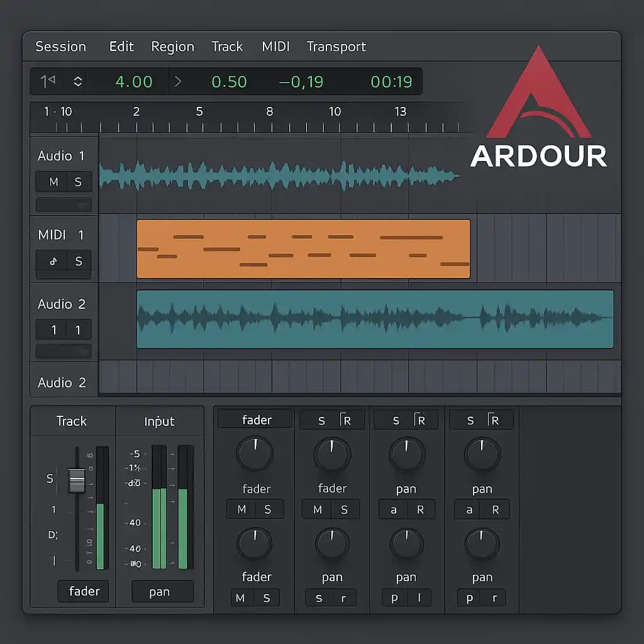Screen dimensions: 644x644
Task: Toggle the lower M button in the first mixer strip
Action: 241,598
